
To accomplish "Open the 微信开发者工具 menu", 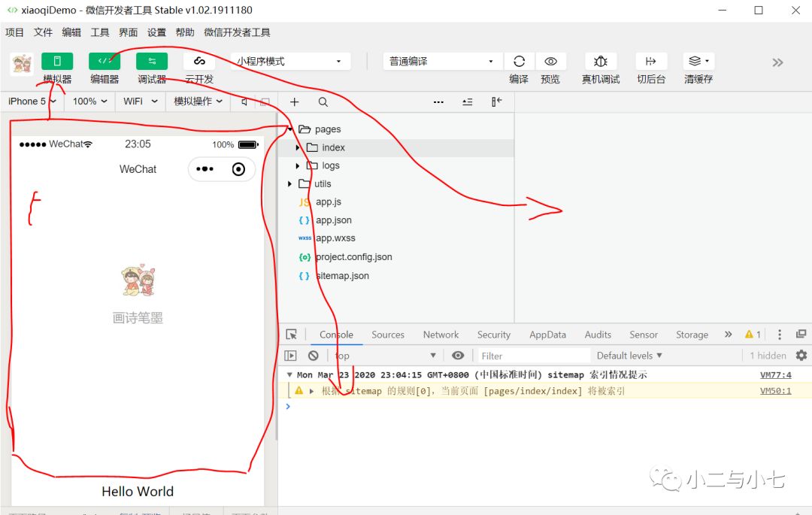I will [237, 32].
